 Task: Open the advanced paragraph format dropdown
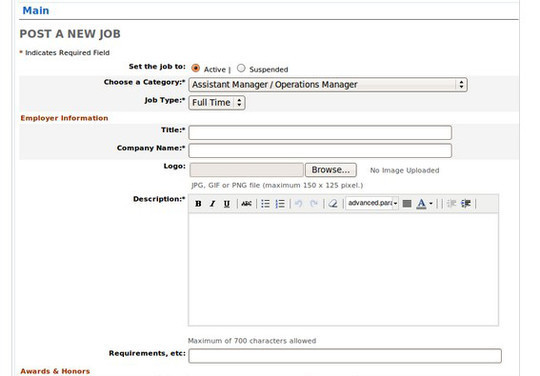pyautogui.click(x=372, y=203)
